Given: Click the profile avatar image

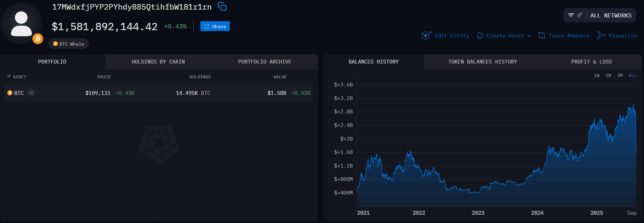Looking at the screenshot, I should pyautogui.click(x=21, y=23).
